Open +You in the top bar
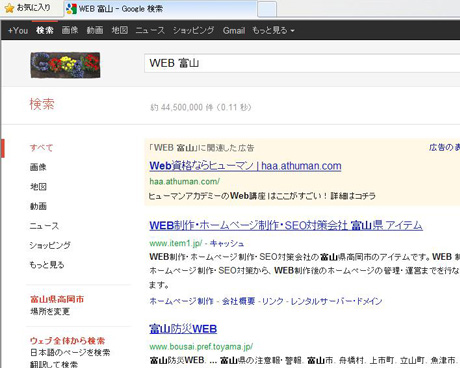The height and width of the screenshot is (368, 460). tap(18, 30)
